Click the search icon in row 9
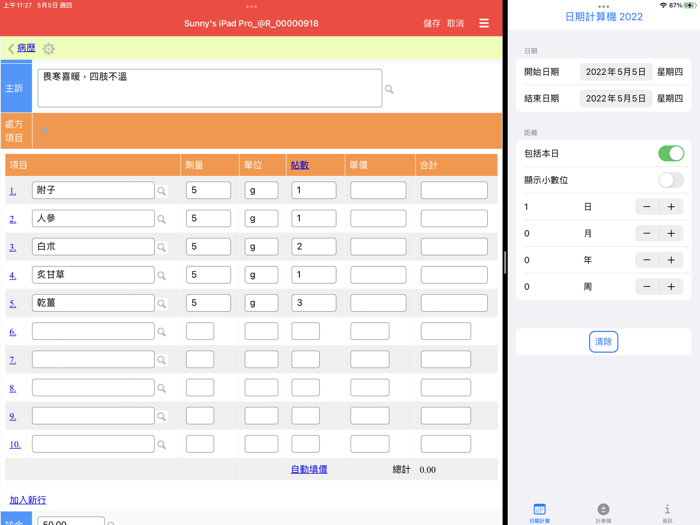 [x=162, y=417]
